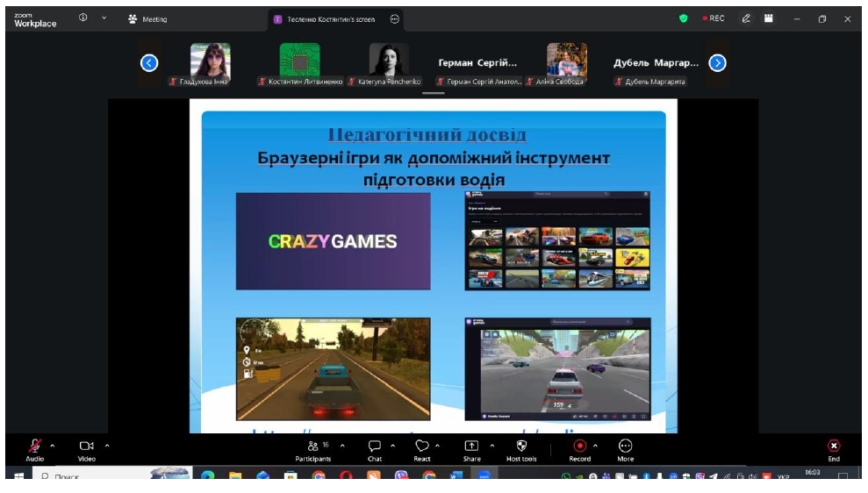
Task: Open the shared screen options ellipsis
Action: (395, 19)
